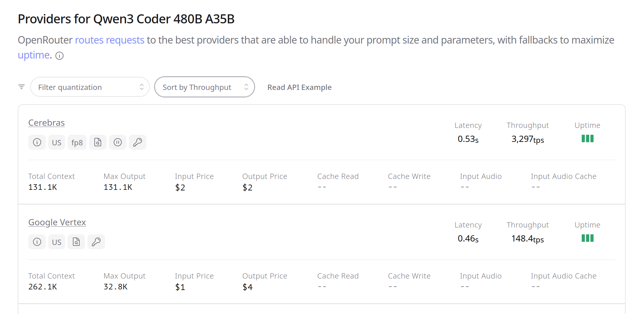
Task: Open the Cerebras provider link
Action: [46, 123]
